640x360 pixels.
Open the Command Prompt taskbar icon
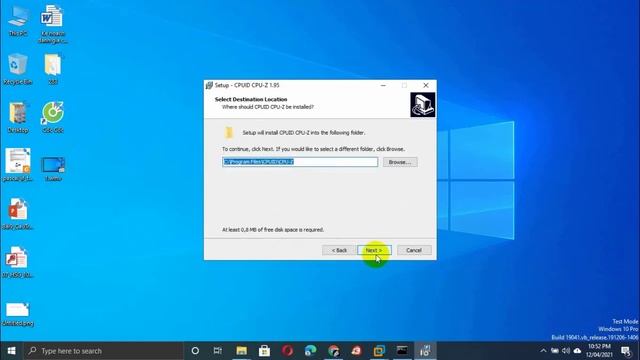[402, 351]
